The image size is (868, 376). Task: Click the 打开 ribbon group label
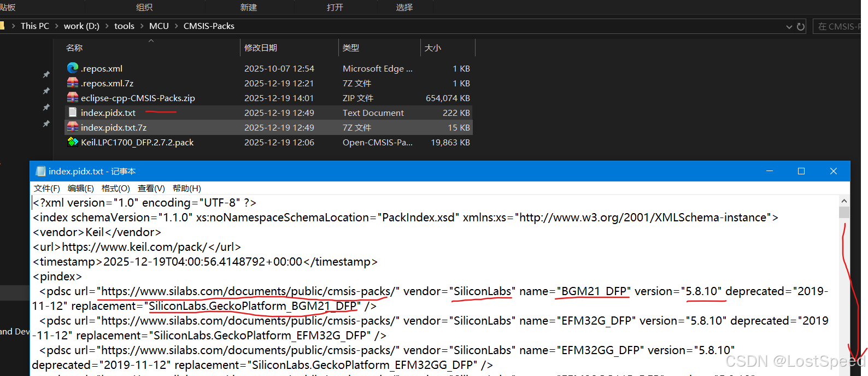tap(335, 7)
